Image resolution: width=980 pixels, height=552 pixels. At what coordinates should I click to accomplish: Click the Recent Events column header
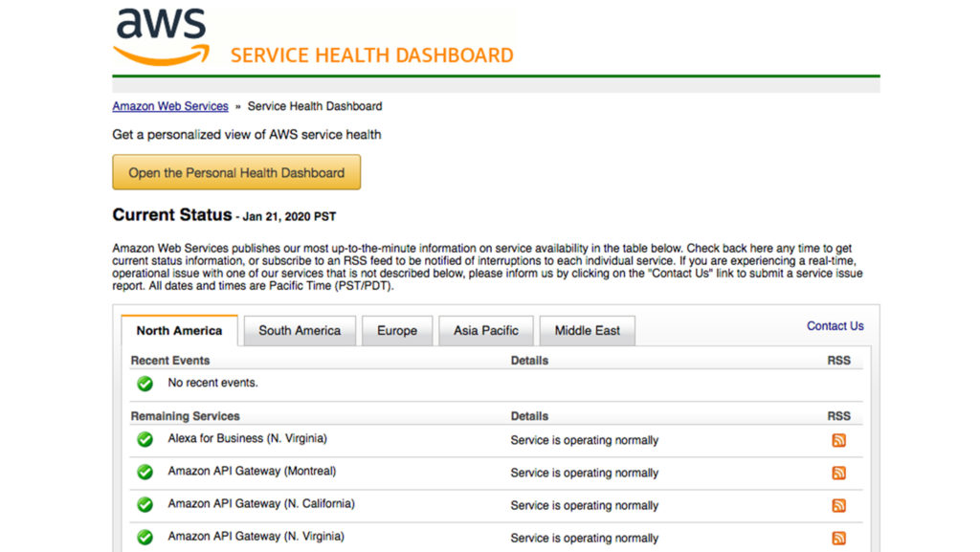[170, 361]
